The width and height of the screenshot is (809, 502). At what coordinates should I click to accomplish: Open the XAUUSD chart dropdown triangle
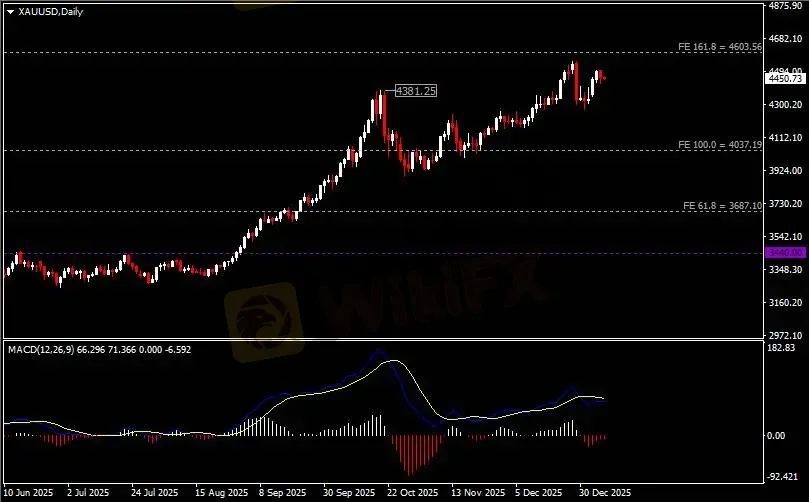[x=10, y=12]
